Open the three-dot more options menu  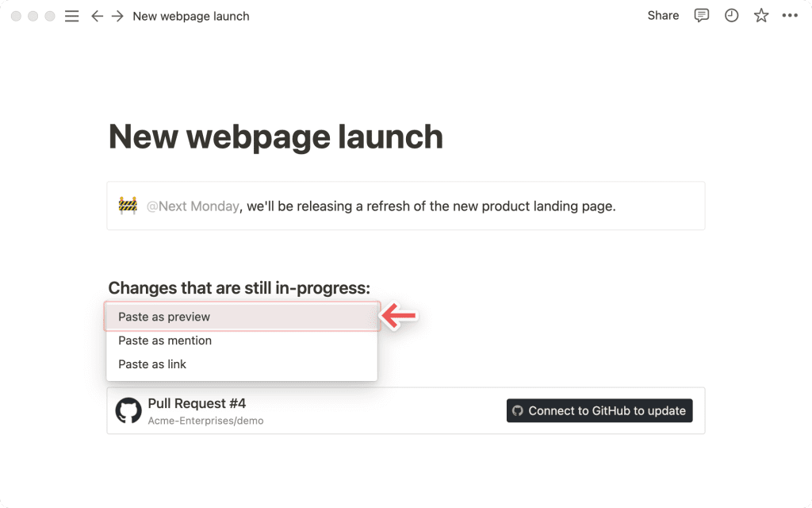pos(790,16)
